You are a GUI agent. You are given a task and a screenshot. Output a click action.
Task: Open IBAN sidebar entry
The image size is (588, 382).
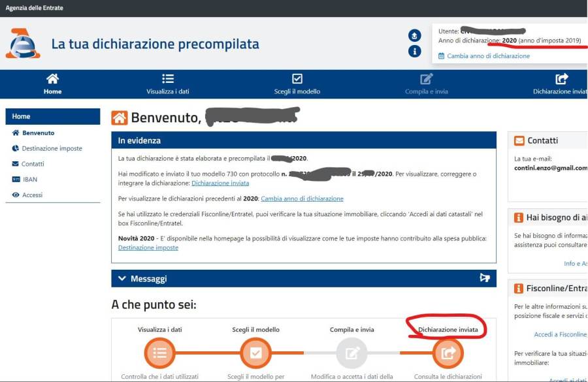pos(25,179)
